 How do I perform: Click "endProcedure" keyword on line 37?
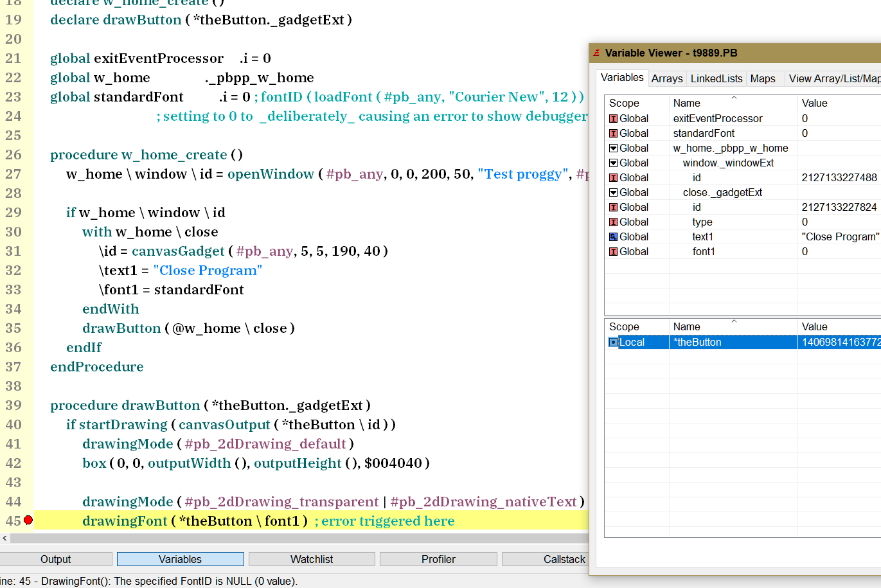tap(97, 366)
